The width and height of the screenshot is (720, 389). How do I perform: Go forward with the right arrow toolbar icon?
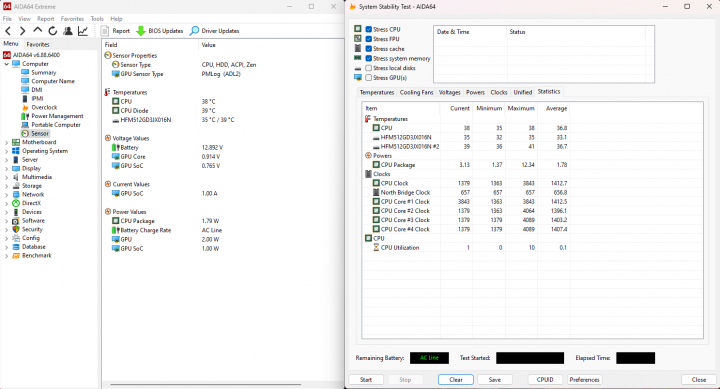22,31
